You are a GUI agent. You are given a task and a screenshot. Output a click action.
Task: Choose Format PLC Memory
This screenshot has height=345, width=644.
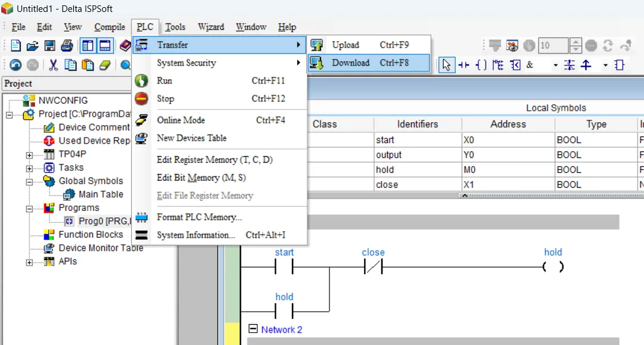[219, 217]
